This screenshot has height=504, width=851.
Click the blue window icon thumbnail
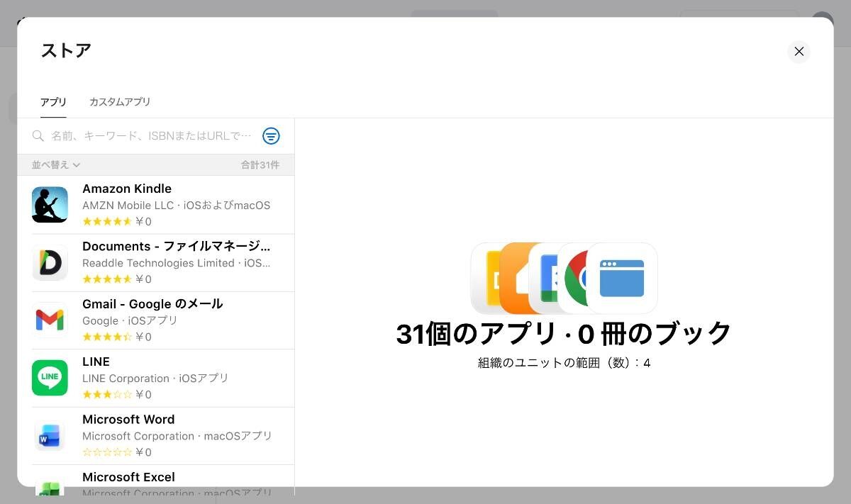[x=622, y=279]
